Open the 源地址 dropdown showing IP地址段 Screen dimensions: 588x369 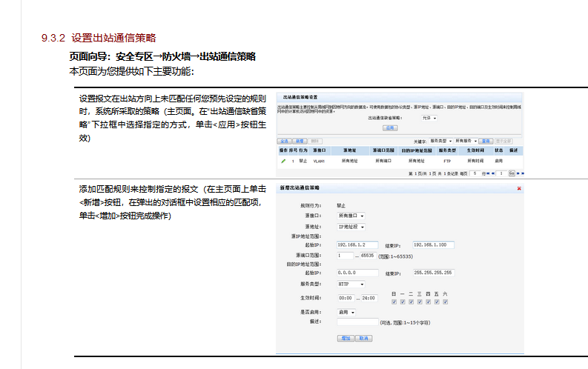pos(351,227)
